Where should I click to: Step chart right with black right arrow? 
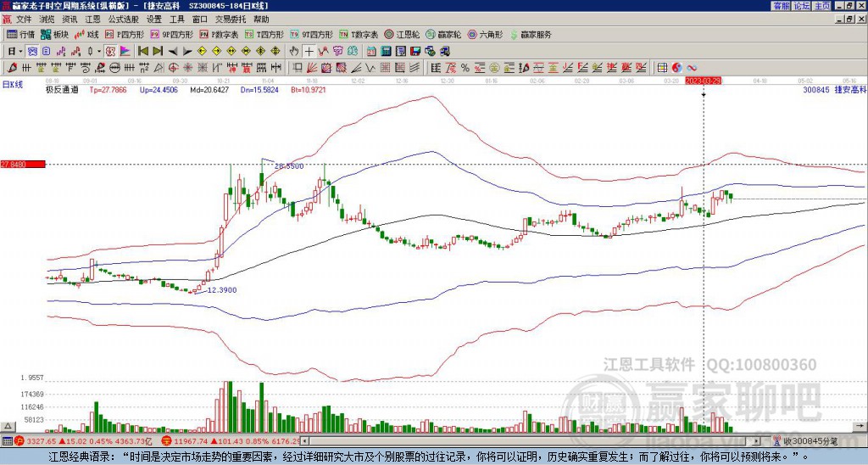coord(187,52)
